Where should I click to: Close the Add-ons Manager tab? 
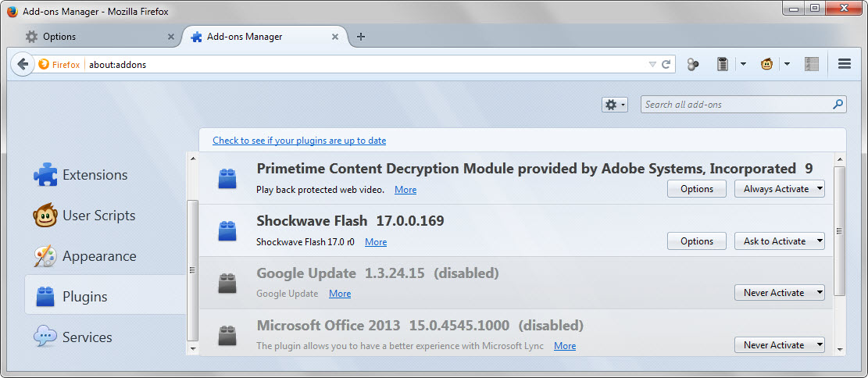(335, 37)
